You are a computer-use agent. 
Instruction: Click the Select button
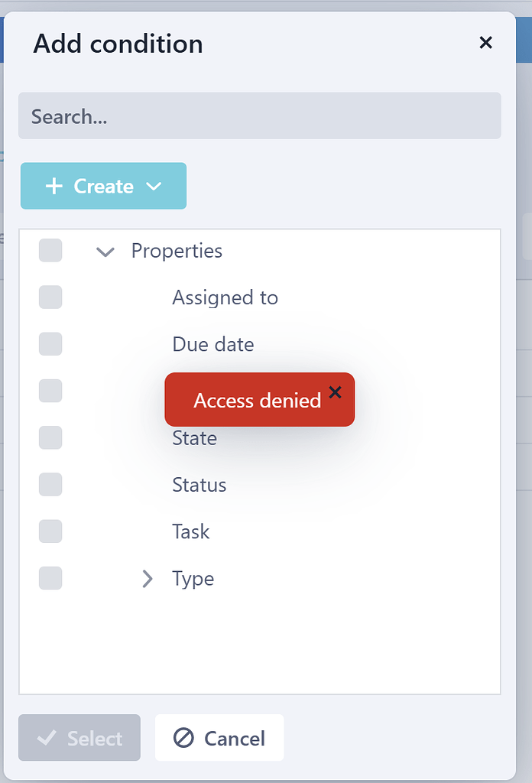click(79, 737)
